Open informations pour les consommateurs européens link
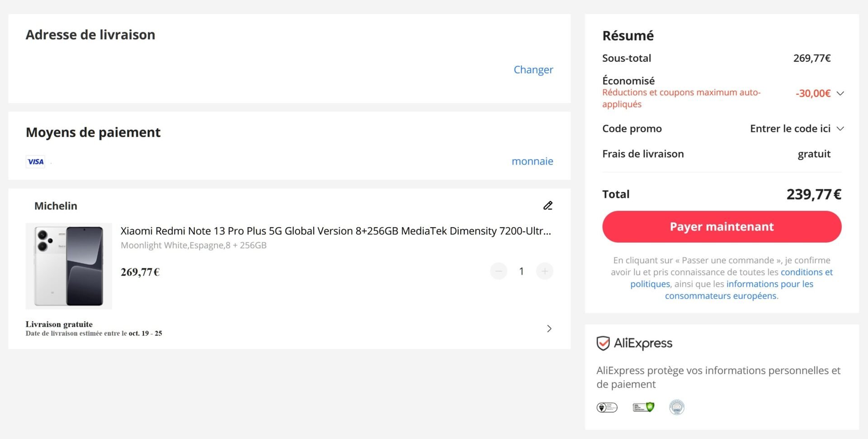The image size is (868, 439). [x=739, y=290]
